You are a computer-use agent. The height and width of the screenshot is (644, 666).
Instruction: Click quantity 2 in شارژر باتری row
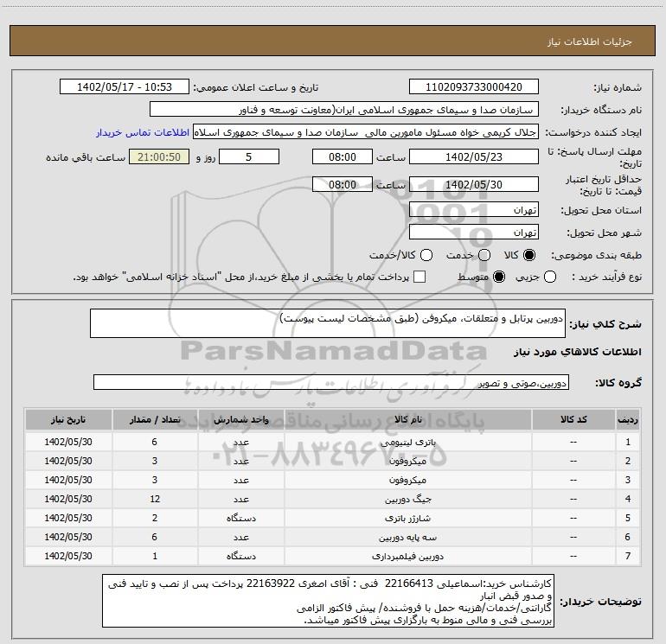(x=155, y=519)
